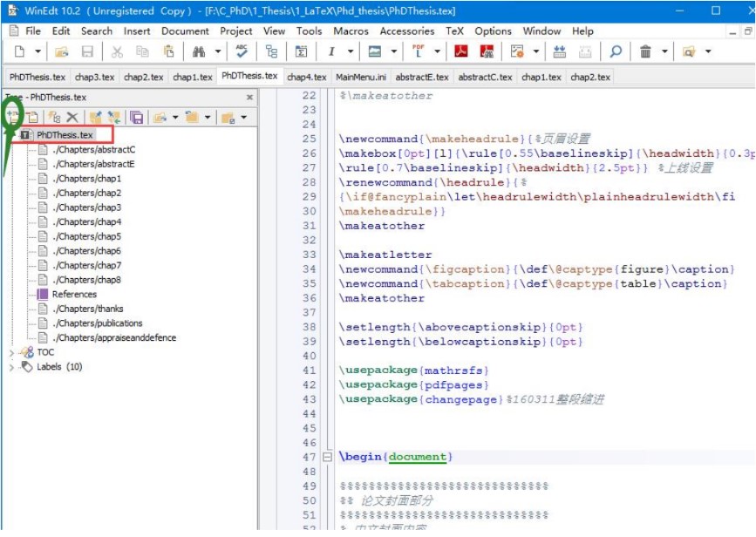Close the Tree panel
The image size is (756, 537).
[249, 98]
